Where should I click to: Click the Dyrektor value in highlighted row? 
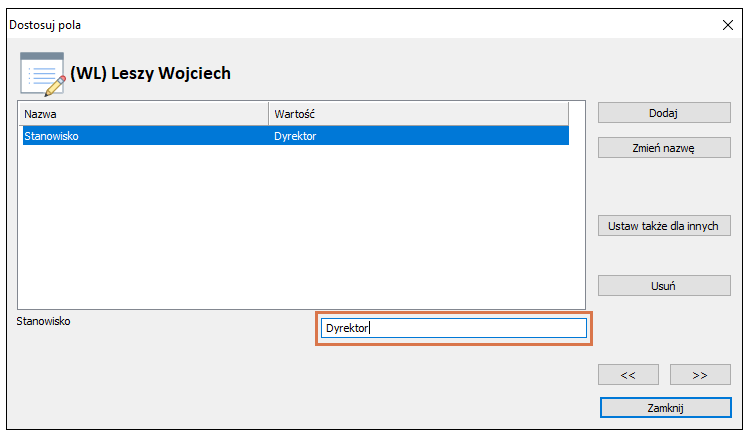[295, 136]
